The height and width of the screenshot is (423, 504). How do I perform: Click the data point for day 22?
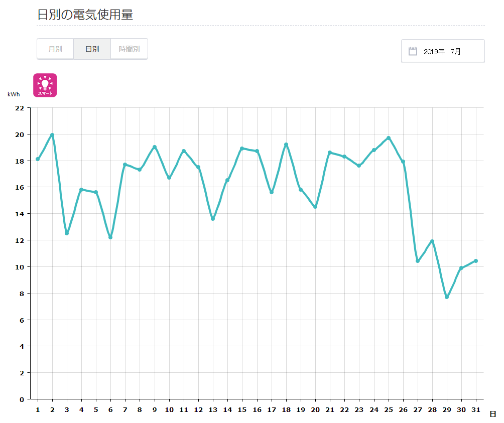click(x=344, y=157)
